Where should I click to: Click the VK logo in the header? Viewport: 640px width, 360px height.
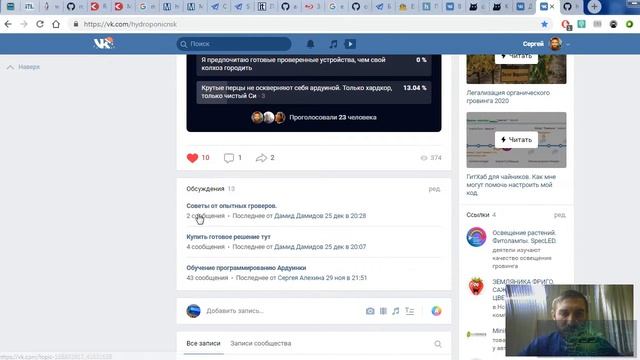click(x=103, y=43)
